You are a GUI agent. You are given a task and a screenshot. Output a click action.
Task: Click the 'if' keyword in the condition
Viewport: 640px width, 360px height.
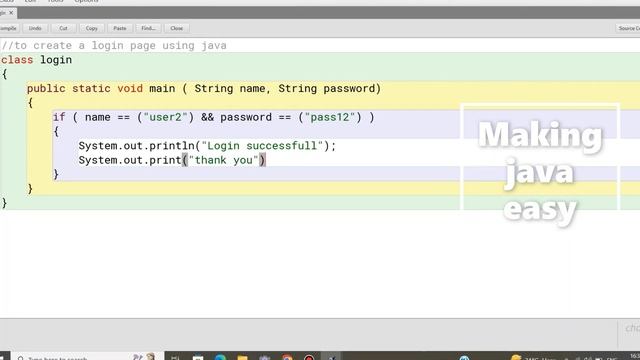click(x=59, y=117)
